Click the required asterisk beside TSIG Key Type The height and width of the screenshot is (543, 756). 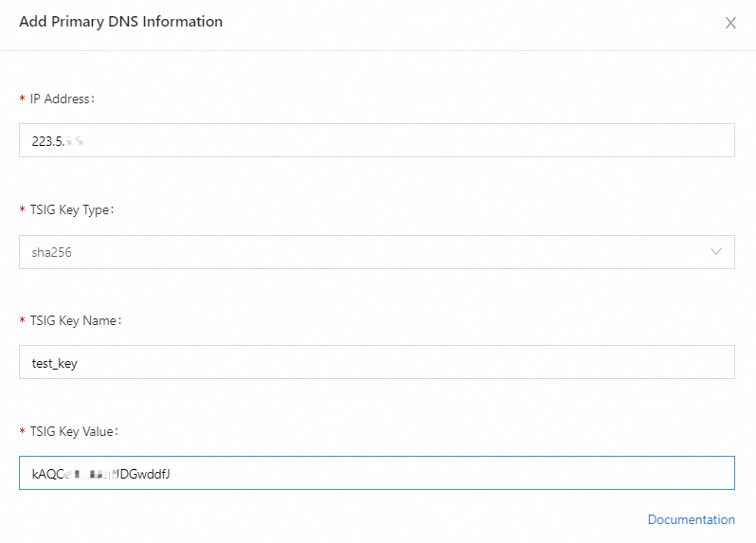(x=22, y=210)
